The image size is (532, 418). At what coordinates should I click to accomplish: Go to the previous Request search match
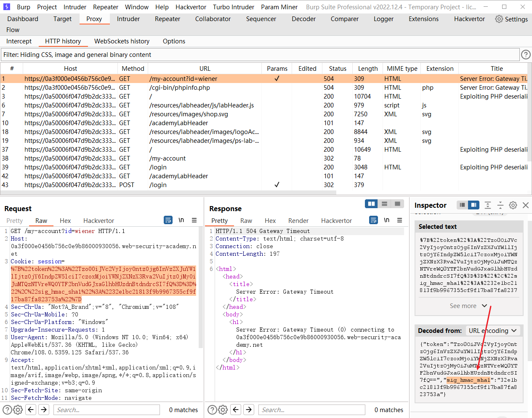click(x=31, y=410)
